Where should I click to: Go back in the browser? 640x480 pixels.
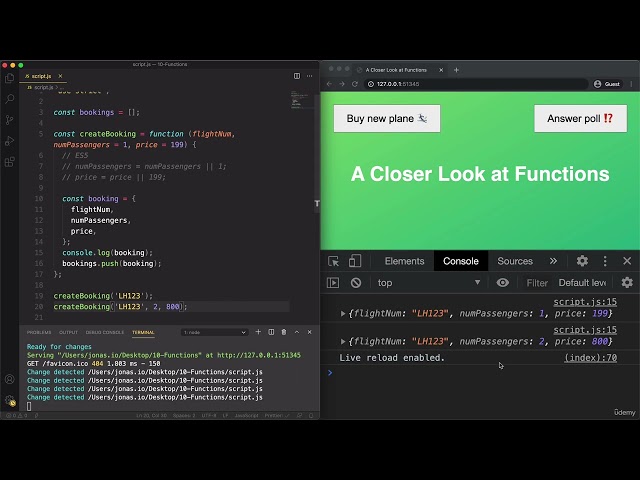[x=329, y=84]
